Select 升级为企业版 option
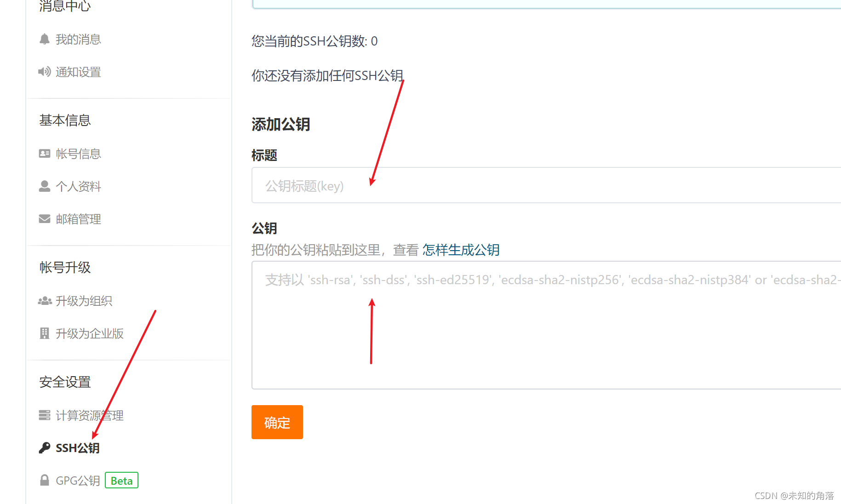Viewport: 841px width, 504px height. [x=90, y=333]
